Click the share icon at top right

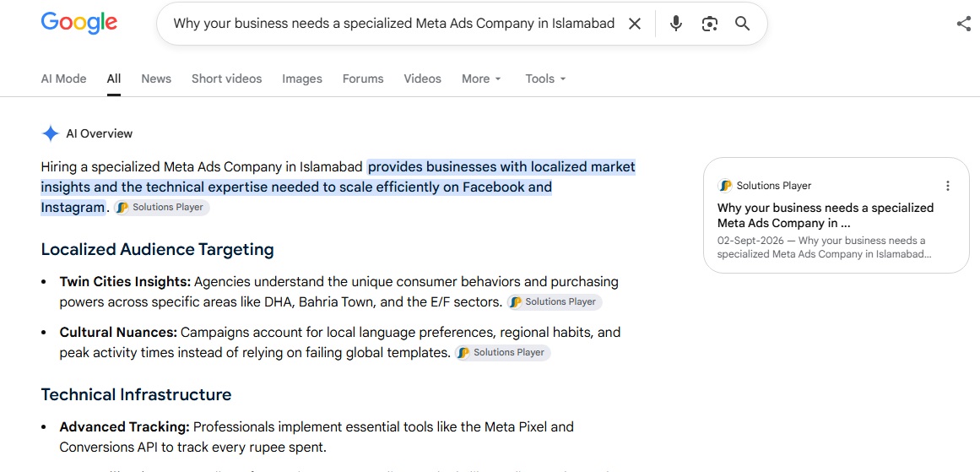964,24
